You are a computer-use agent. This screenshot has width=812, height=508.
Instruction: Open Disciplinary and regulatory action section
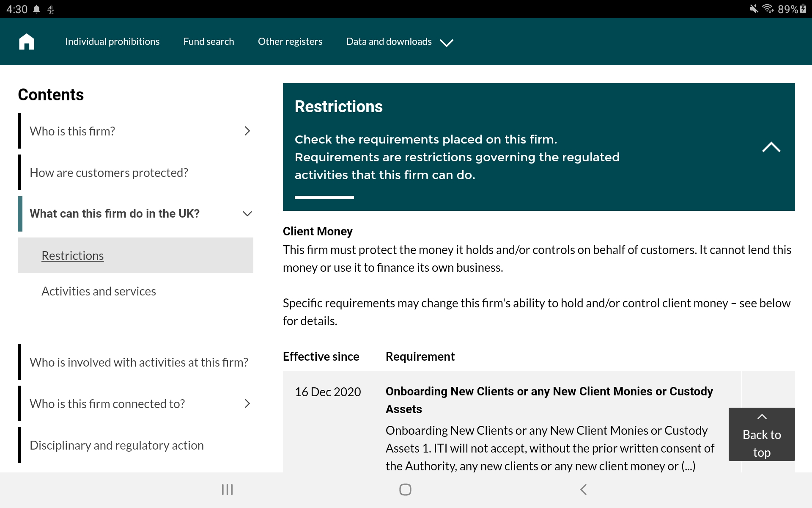(117, 445)
